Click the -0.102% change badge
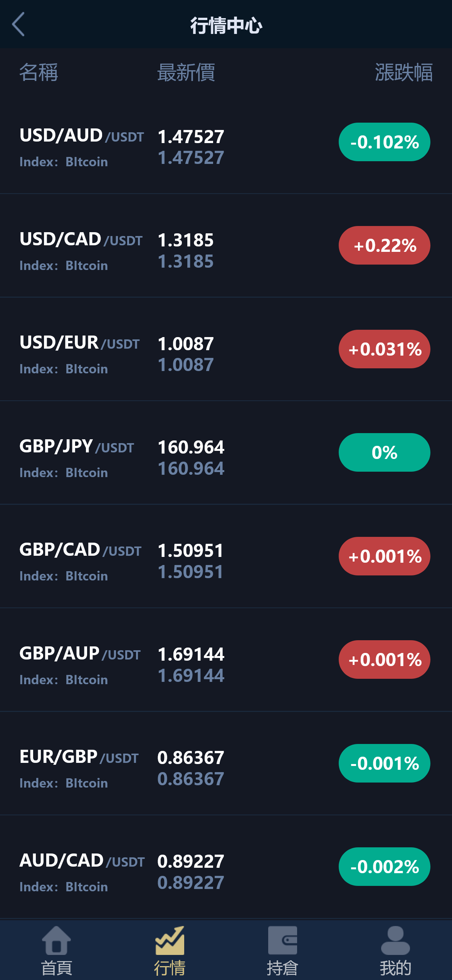452x980 pixels. [384, 142]
